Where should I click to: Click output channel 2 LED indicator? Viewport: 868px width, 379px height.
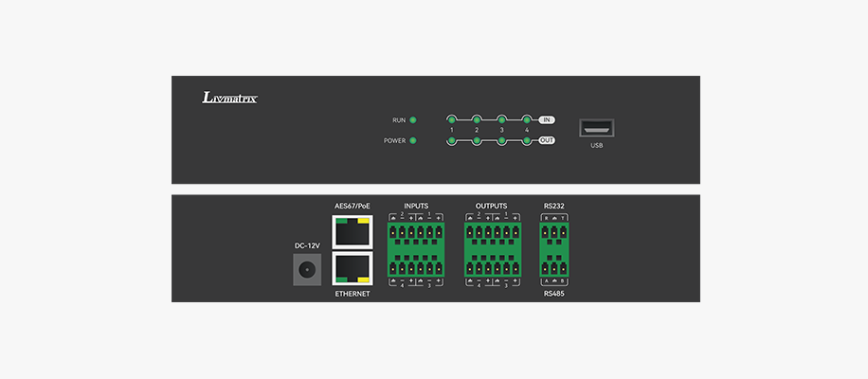(x=477, y=141)
